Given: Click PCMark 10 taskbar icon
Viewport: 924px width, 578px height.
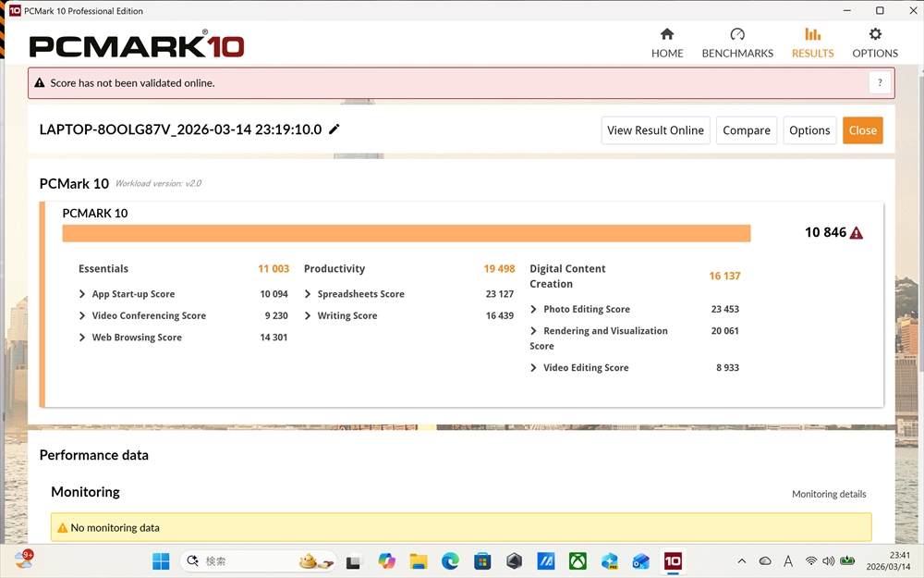Looking at the screenshot, I should 673,561.
